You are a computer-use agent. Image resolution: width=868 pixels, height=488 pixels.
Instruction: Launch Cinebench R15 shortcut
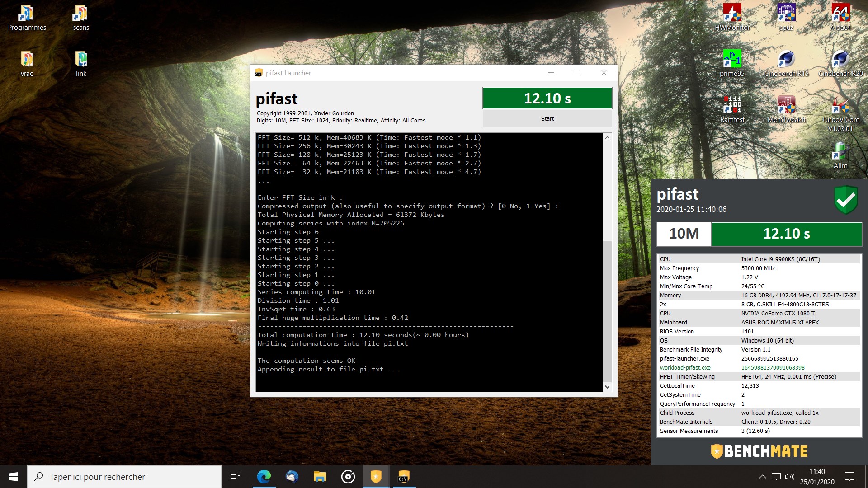point(786,63)
